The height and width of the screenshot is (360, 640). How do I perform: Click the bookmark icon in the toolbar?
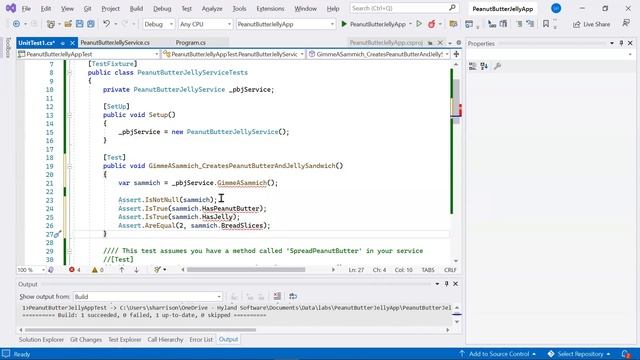click(x=546, y=24)
